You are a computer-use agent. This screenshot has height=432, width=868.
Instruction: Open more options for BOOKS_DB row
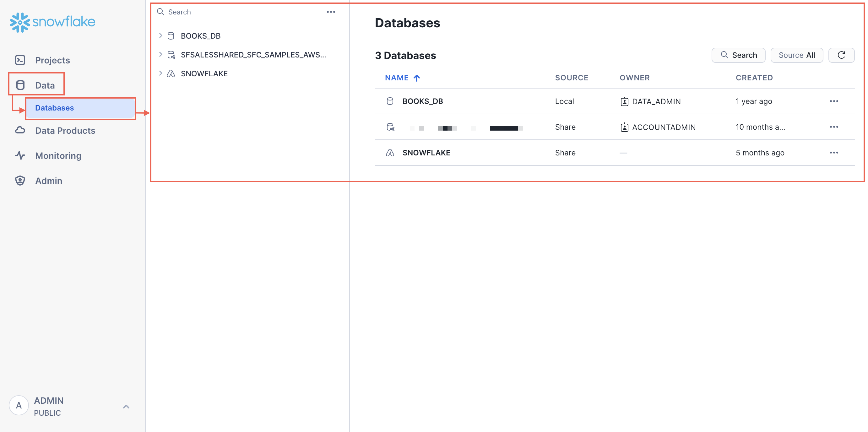[834, 101]
